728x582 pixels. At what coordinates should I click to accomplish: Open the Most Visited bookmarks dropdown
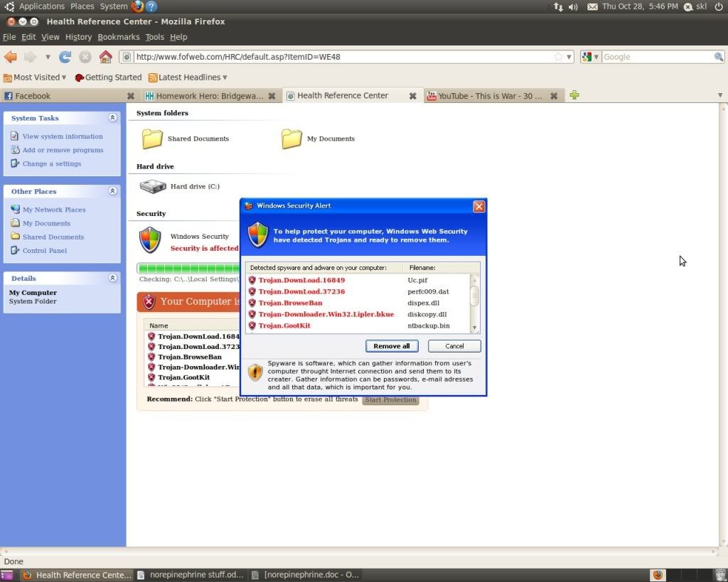[x=36, y=77]
